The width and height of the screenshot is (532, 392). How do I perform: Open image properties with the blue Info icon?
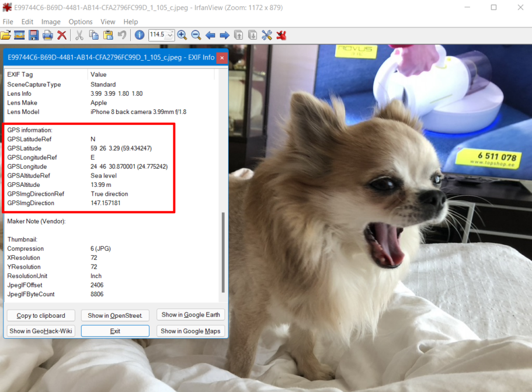point(138,35)
